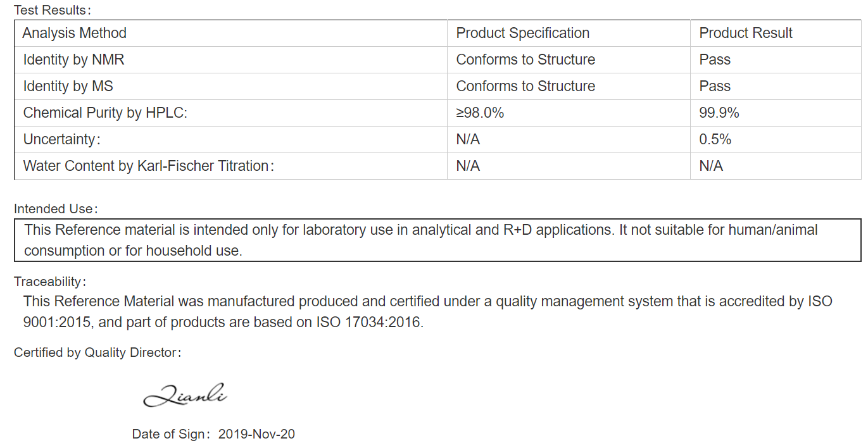Click the Uncertainty row label
This screenshot has height=448, width=868.
coord(61,139)
